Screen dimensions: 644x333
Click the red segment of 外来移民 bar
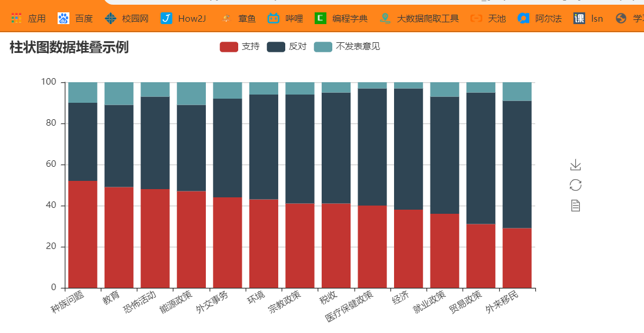517,258
